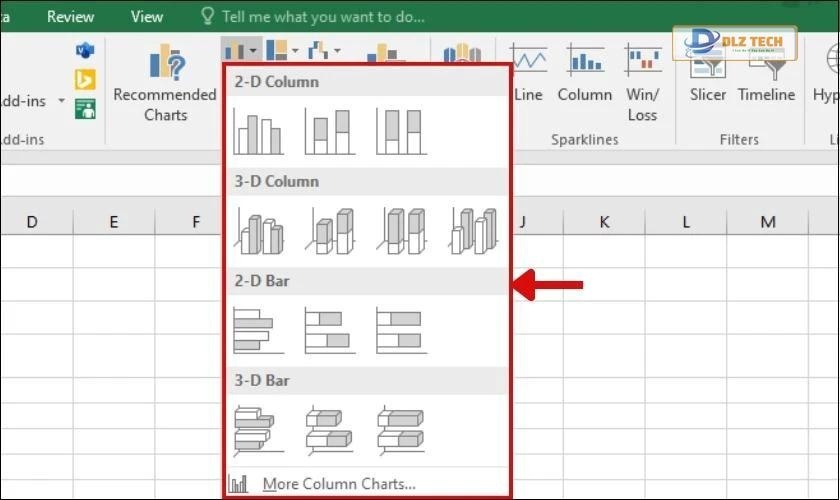Choose 2-D Clustered Bar chart
This screenshot has height=500, width=840.
pyautogui.click(x=258, y=331)
